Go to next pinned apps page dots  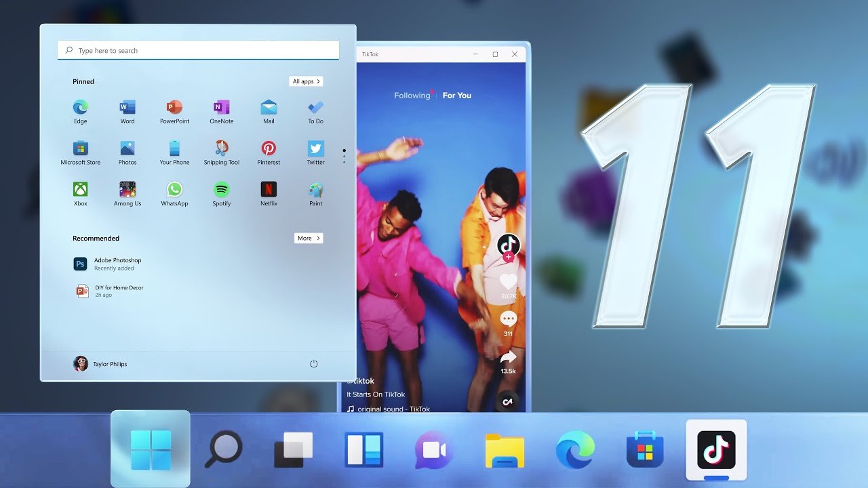click(x=344, y=156)
